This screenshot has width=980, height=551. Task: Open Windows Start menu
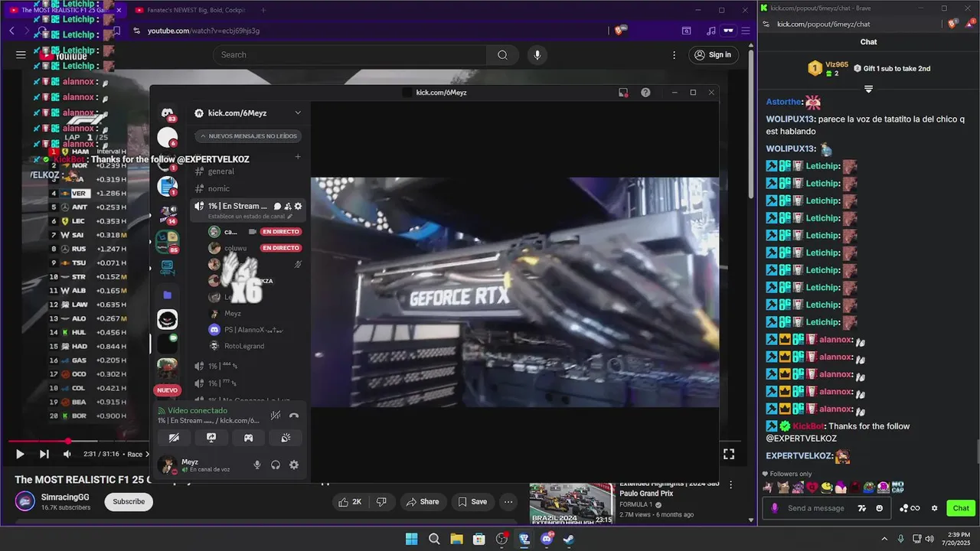411,539
